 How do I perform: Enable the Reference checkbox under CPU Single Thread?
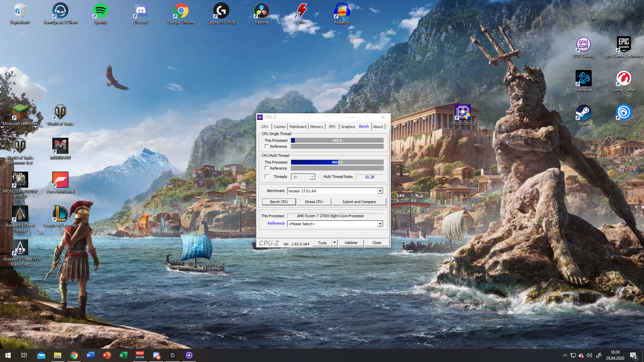click(267, 146)
